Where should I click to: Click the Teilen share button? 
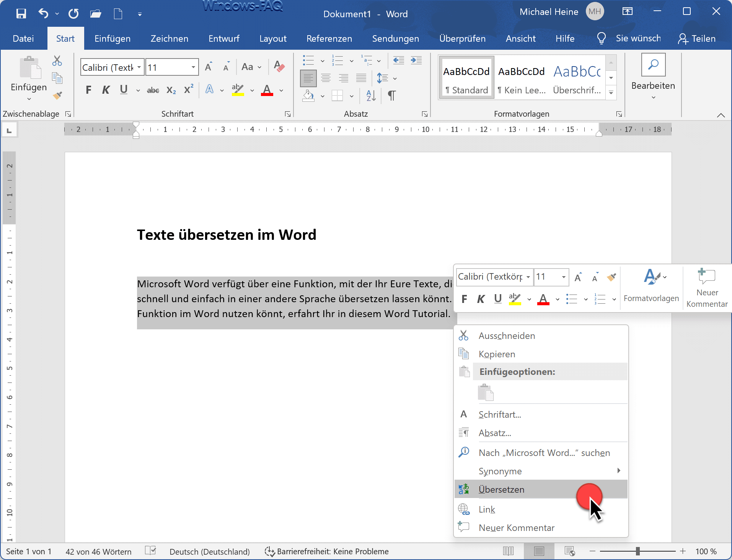(696, 39)
